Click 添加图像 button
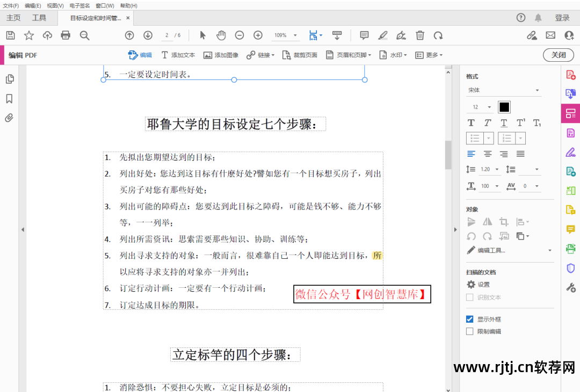This screenshot has height=392, width=580. [x=221, y=55]
